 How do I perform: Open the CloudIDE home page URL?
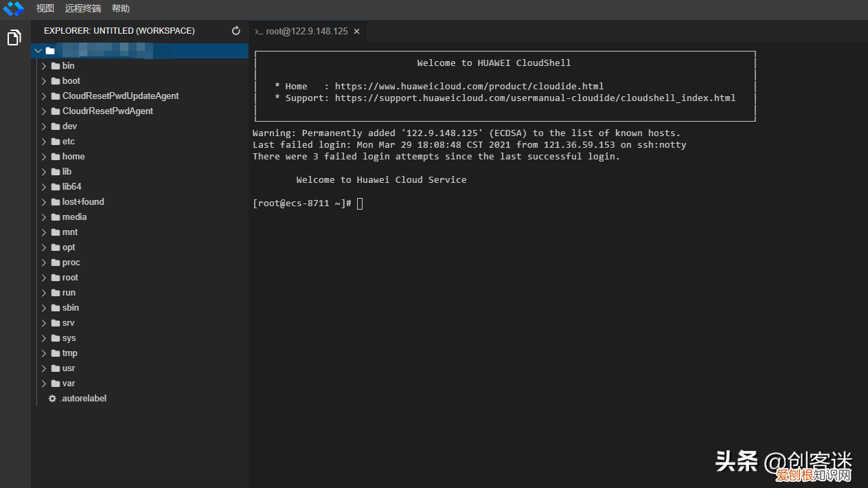pyautogui.click(x=469, y=87)
